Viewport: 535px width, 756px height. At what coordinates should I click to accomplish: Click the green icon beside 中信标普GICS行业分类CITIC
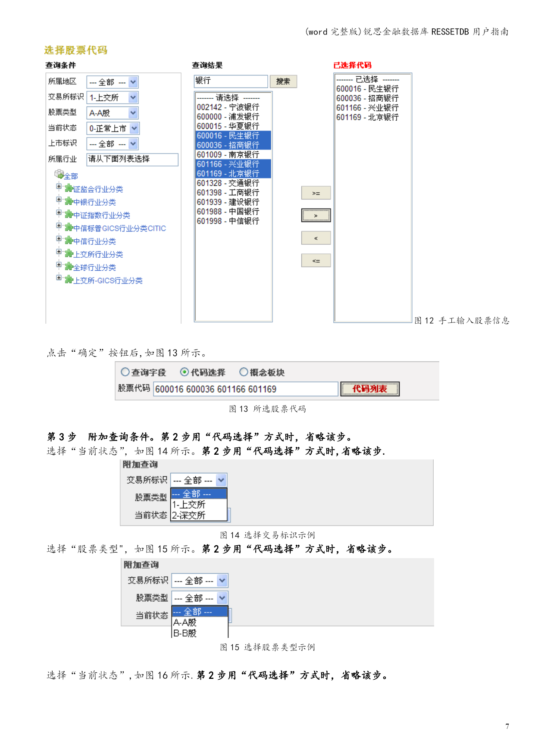[x=69, y=227]
